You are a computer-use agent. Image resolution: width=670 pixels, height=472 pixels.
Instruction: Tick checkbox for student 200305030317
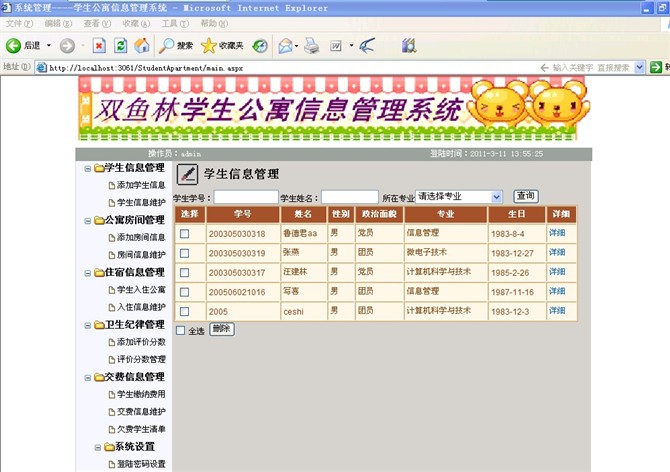[185, 273]
